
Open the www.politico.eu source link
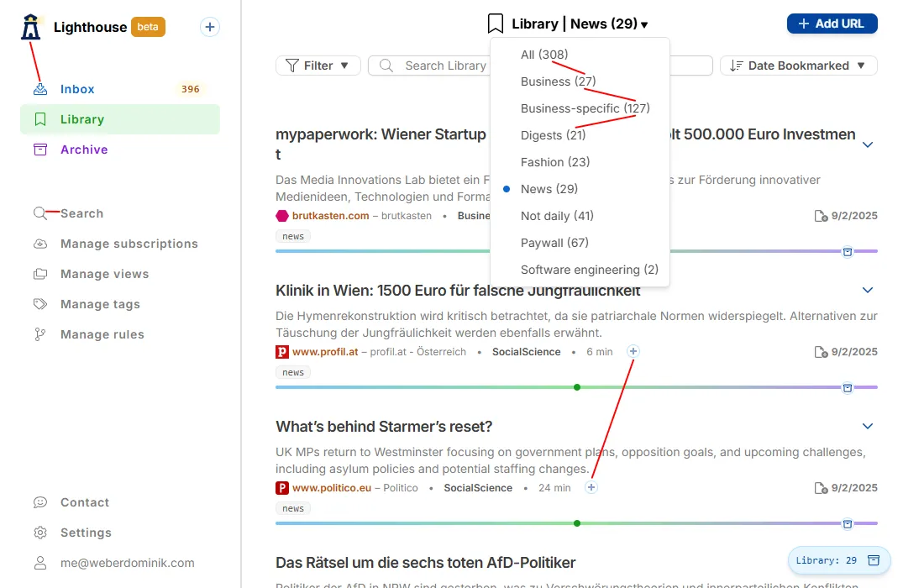[331, 488]
